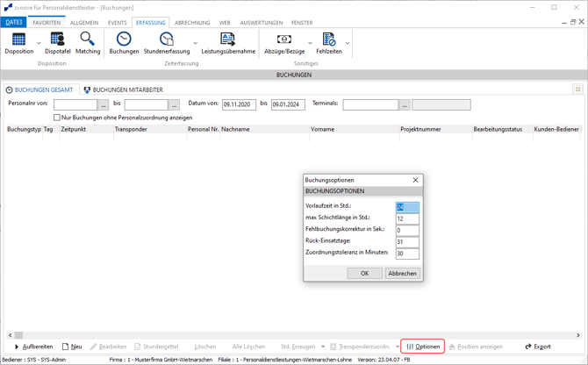This screenshot has width=588, height=365.
Task: Close the Buchungsoptionen dialog with X
Action: pos(416,180)
